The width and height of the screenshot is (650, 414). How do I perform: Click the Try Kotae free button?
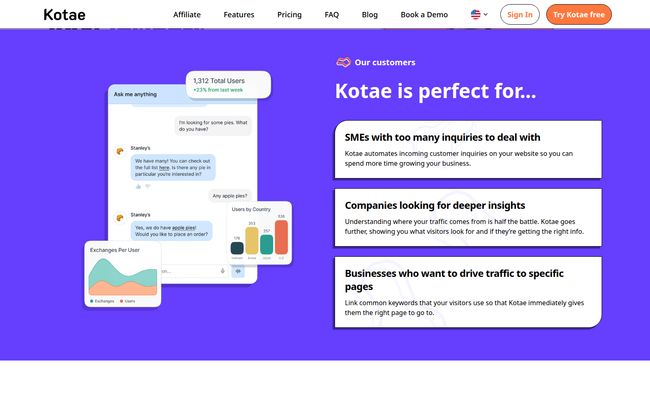pyautogui.click(x=579, y=15)
